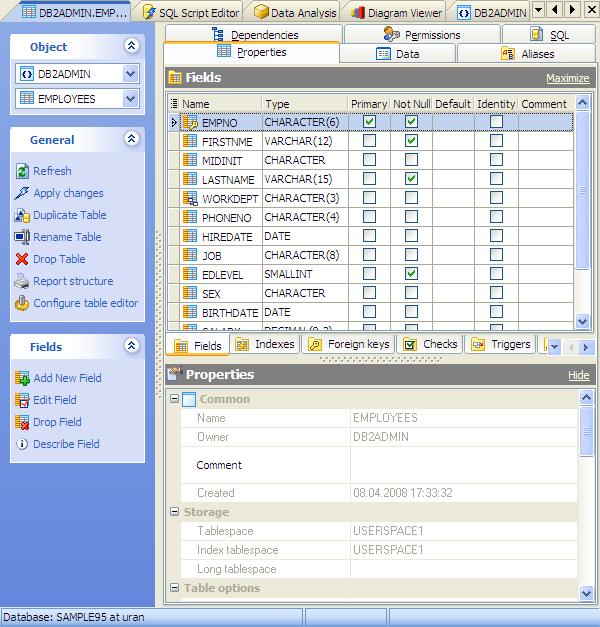This screenshot has width=600, height=627.
Task: Click the FIRSTNME field icon
Action: click(x=190, y=141)
